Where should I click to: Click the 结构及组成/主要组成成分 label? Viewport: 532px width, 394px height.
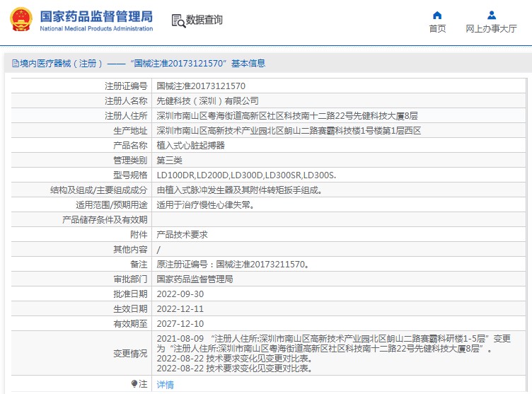point(99,190)
